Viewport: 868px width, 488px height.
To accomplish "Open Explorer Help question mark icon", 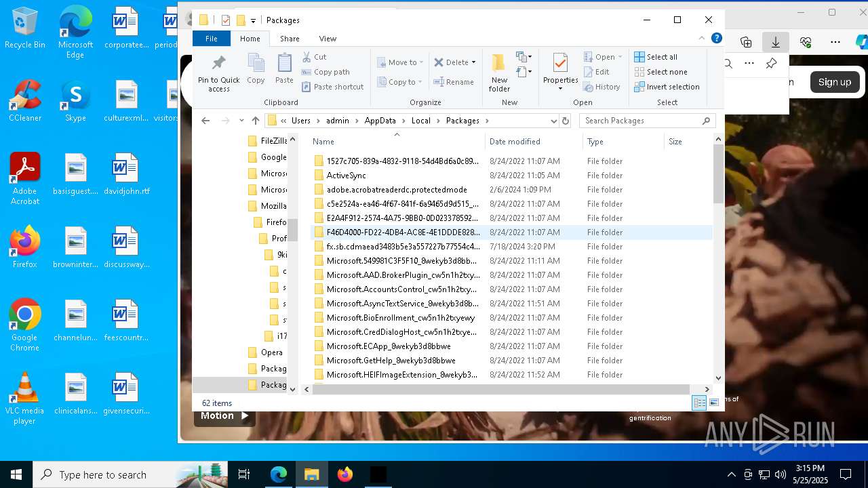I will pyautogui.click(x=717, y=39).
